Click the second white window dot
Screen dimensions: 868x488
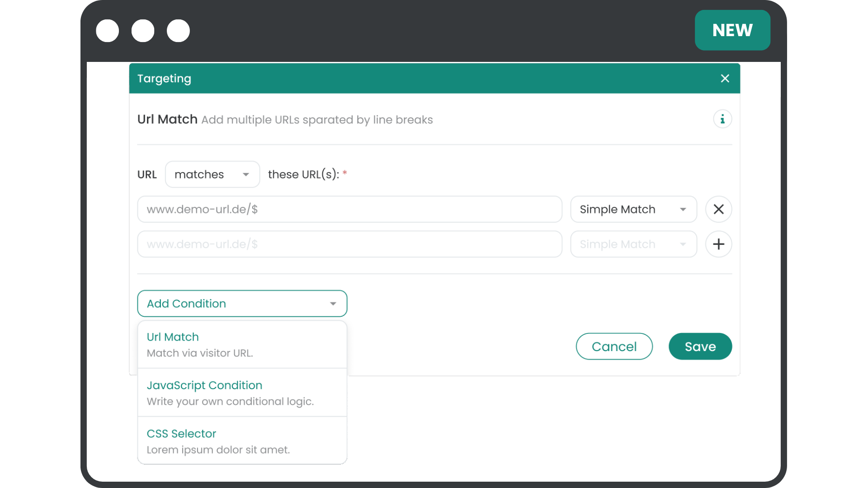(143, 31)
